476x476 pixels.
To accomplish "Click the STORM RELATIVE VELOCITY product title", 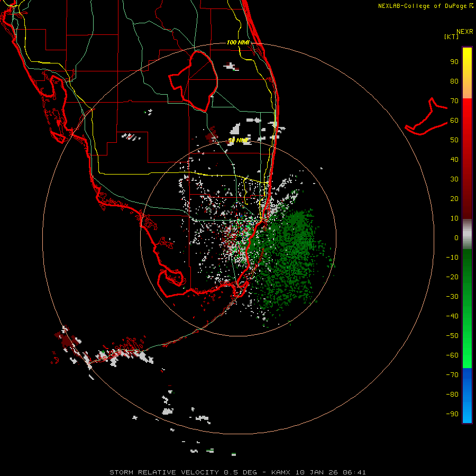I will coord(164,472).
